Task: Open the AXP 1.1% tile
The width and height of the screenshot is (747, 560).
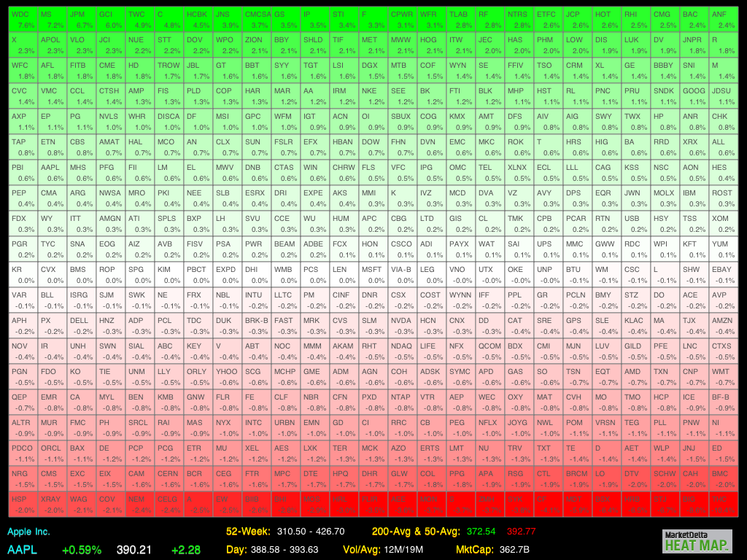Action: coord(23,122)
